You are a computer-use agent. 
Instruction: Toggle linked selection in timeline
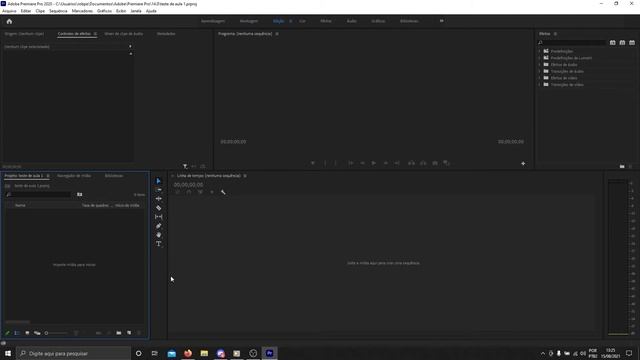(200, 192)
